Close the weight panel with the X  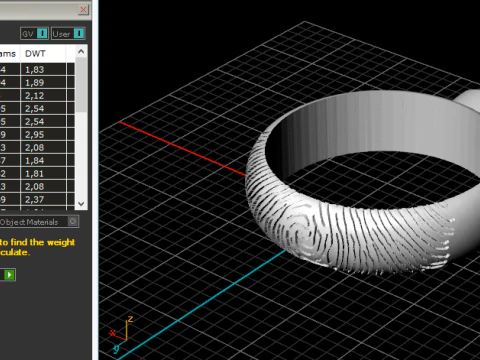tap(83, 9)
